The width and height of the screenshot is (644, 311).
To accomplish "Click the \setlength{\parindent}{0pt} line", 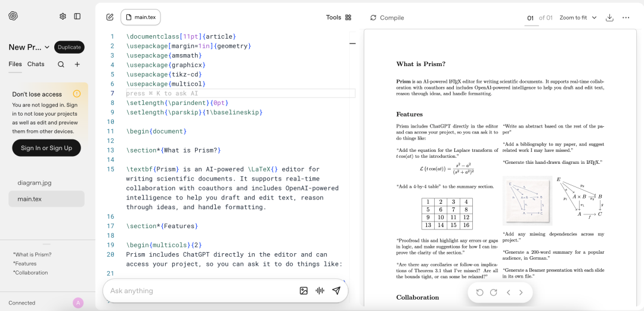I will (178, 102).
